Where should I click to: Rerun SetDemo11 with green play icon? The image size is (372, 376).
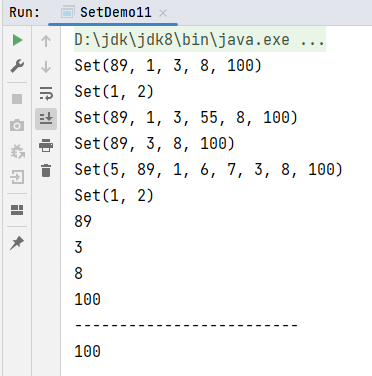[x=17, y=40]
